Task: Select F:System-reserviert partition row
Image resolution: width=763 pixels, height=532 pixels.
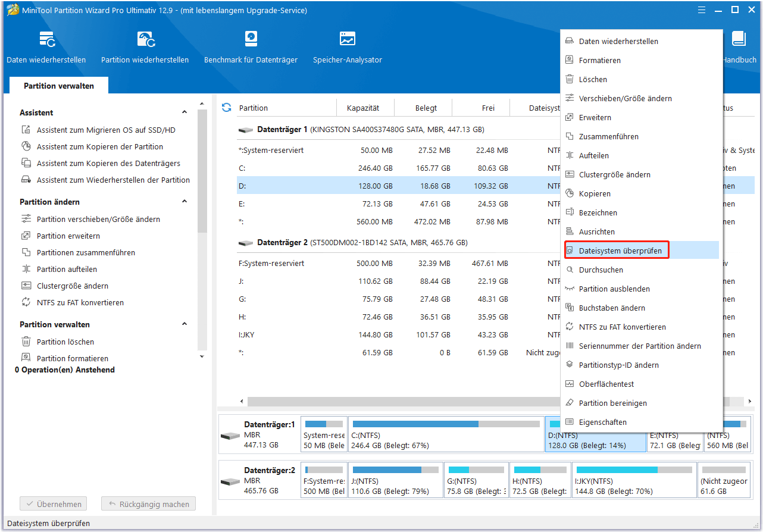Action: tap(399, 263)
